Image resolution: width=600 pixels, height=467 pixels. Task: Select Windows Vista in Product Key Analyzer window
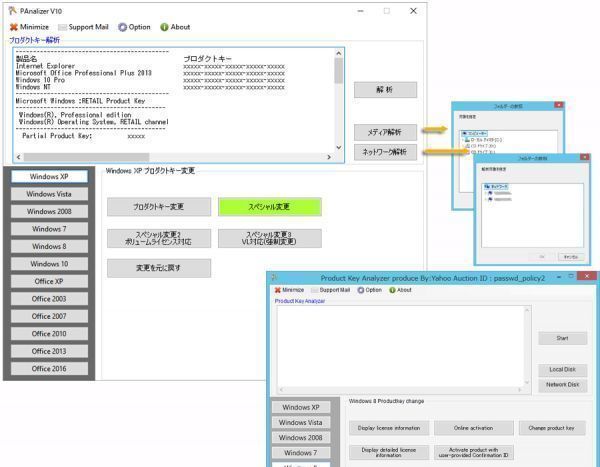coord(301,423)
